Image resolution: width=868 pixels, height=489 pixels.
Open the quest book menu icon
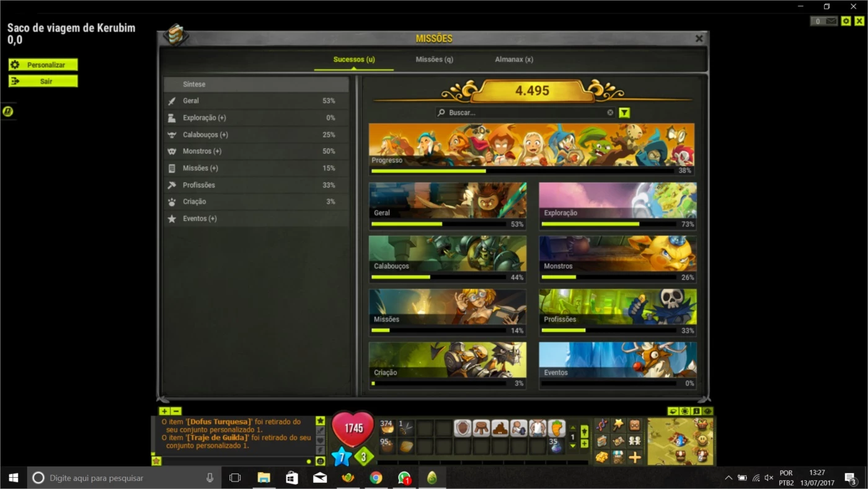click(x=601, y=441)
